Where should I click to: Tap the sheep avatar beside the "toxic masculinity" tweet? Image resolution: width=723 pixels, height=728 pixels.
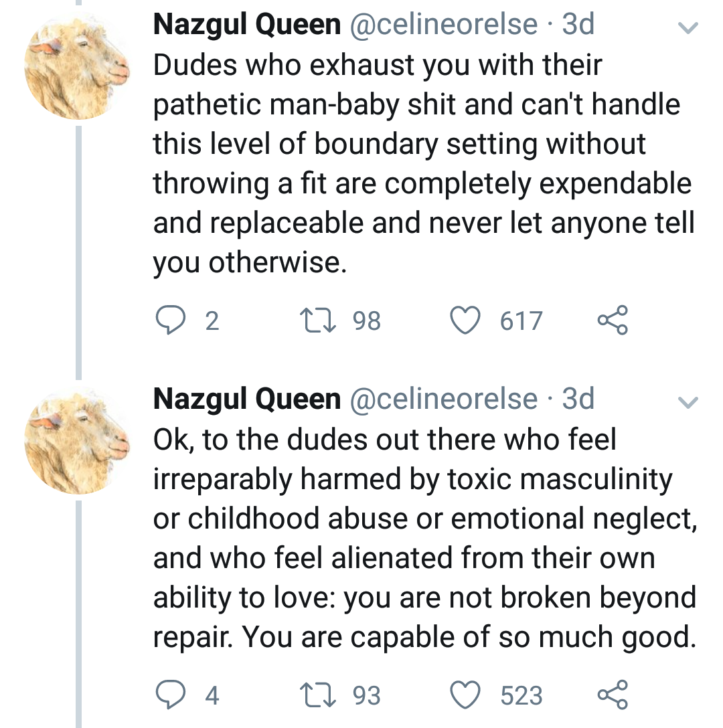(76, 441)
